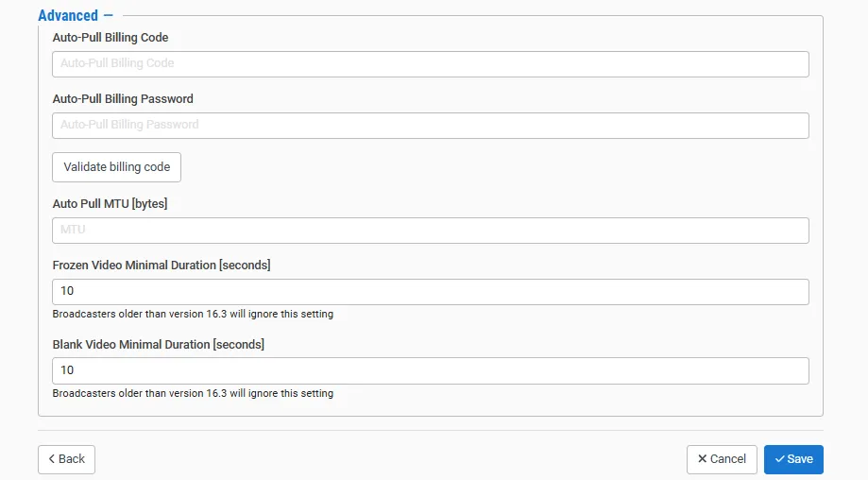The width and height of the screenshot is (868, 480).
Task: Click the "Auto-Pull Billing Password" label
Action: (x=123, y=98)
